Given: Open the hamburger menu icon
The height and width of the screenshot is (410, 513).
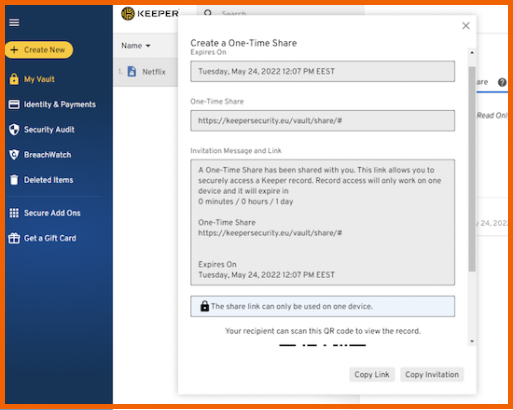Looking at the screenshot, I should click(14, 22).
